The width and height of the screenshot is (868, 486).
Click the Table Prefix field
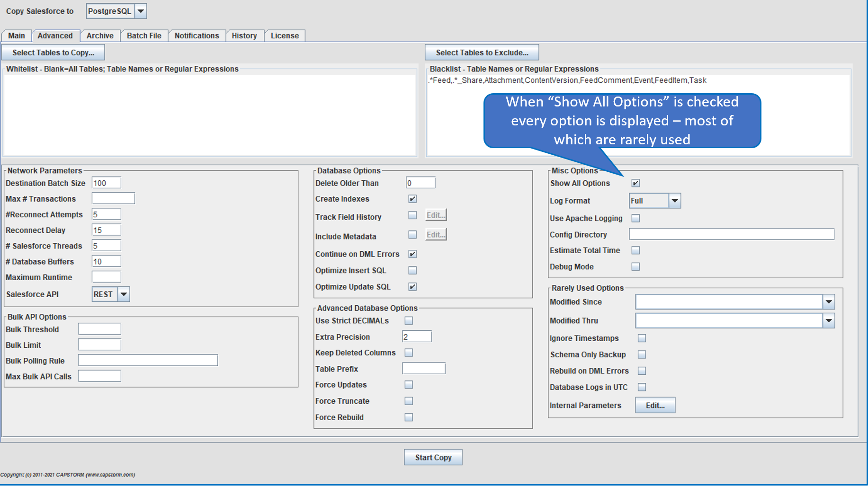point(424,368)
